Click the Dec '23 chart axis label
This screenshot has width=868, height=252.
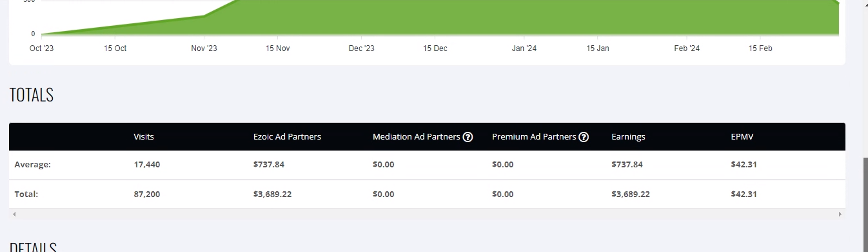(x=361, y=48)
